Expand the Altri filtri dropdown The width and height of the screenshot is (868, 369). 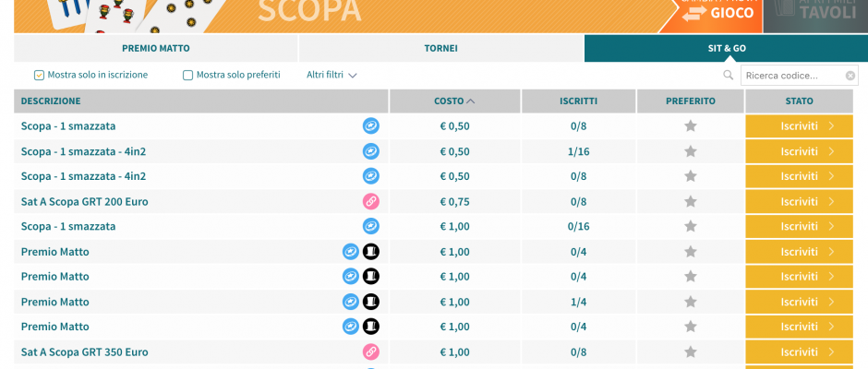[x=332, y=75]
